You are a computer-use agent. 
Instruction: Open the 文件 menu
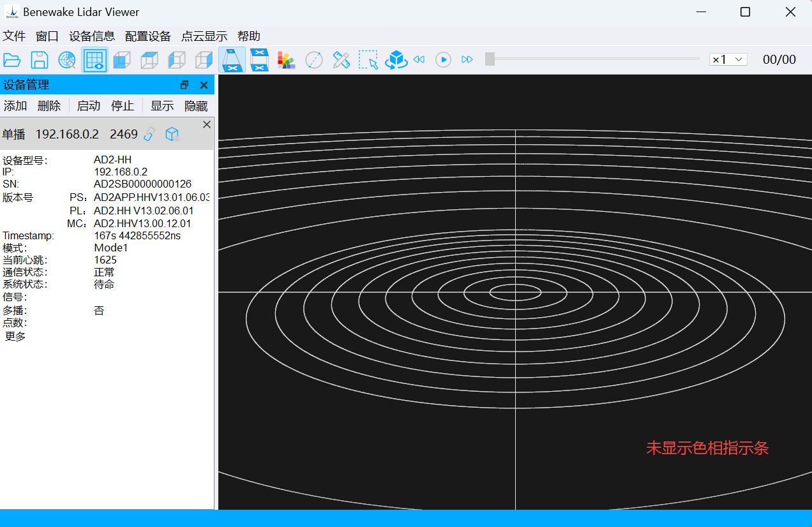point(14,36)
